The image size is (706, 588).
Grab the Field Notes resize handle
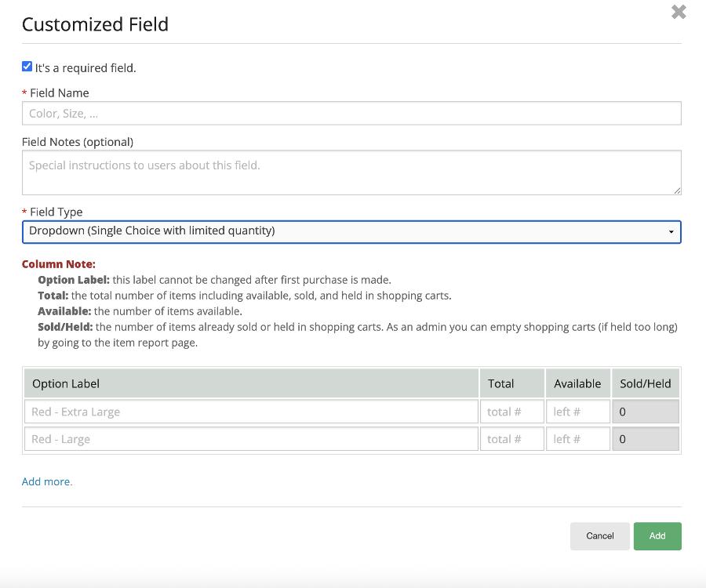[x=677, y=190]
